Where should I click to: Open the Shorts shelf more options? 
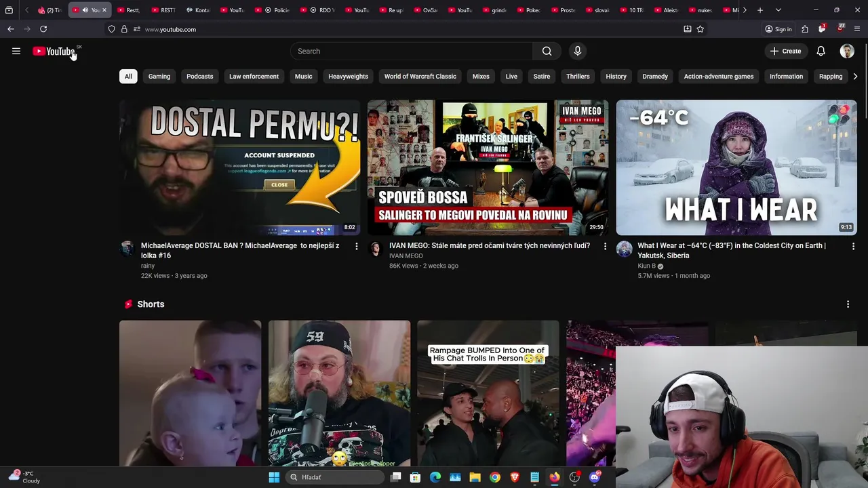[848, 304]
